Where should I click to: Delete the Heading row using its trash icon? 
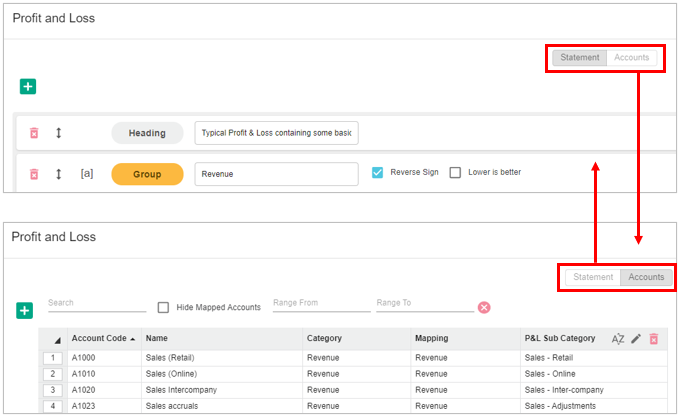(x=34, y=133)
